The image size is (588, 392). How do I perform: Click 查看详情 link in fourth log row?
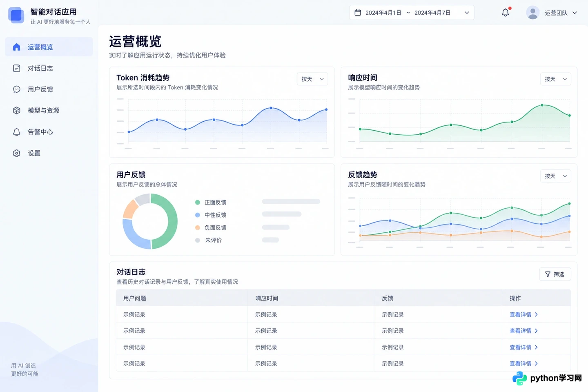coord(524,363)
